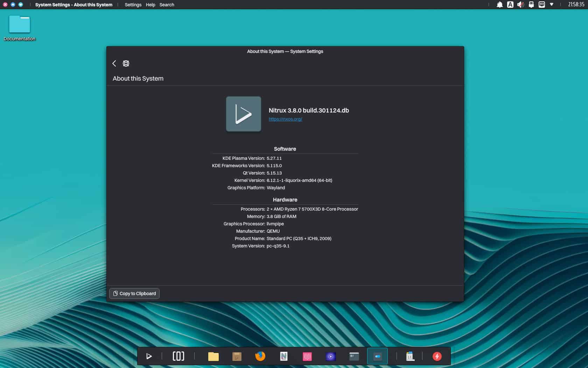The height and width of the screenshot is (368, 588).
Task: Click the System Settings icon beside the back arrow
Action: [126, 63]
